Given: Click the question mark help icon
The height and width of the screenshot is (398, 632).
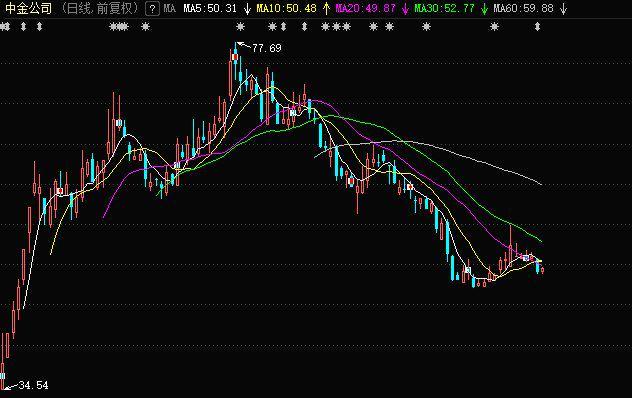Looking at the screenshot, I should [x=152, y=8].
